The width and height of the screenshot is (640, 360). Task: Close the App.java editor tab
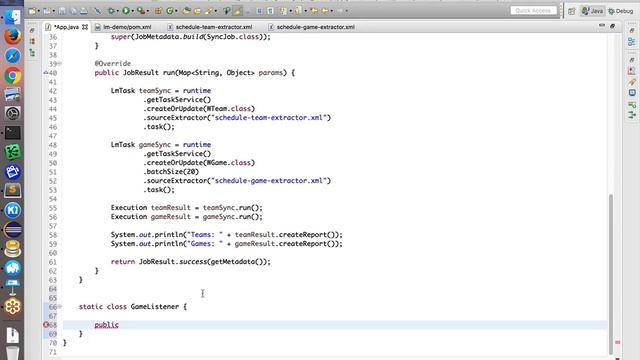(85, 27)
